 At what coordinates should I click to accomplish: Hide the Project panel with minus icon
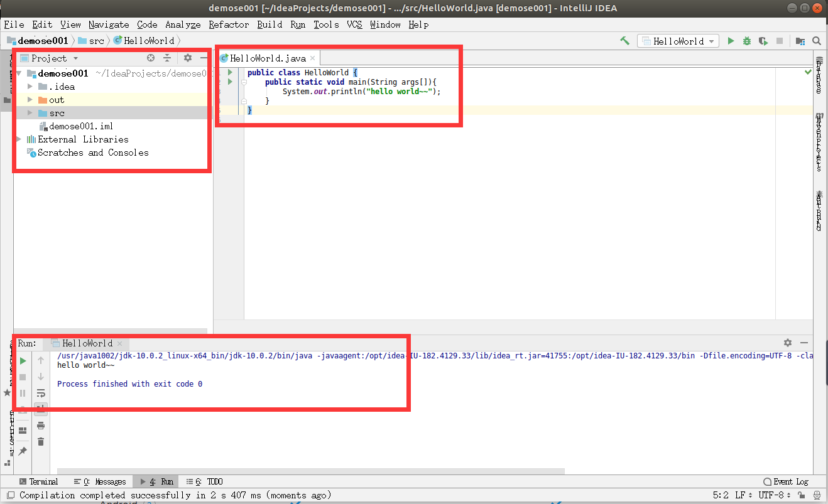[x=204, y=58]
